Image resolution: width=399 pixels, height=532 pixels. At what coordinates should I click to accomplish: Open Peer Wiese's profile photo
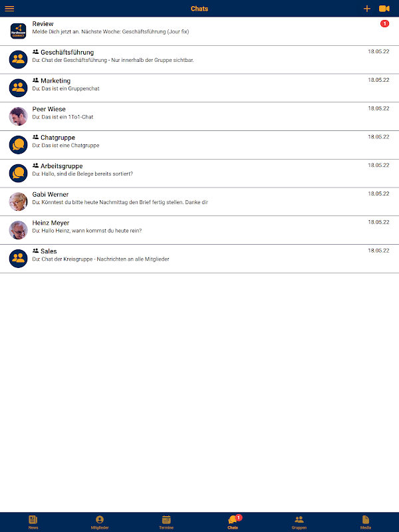[x=19, y=116]
